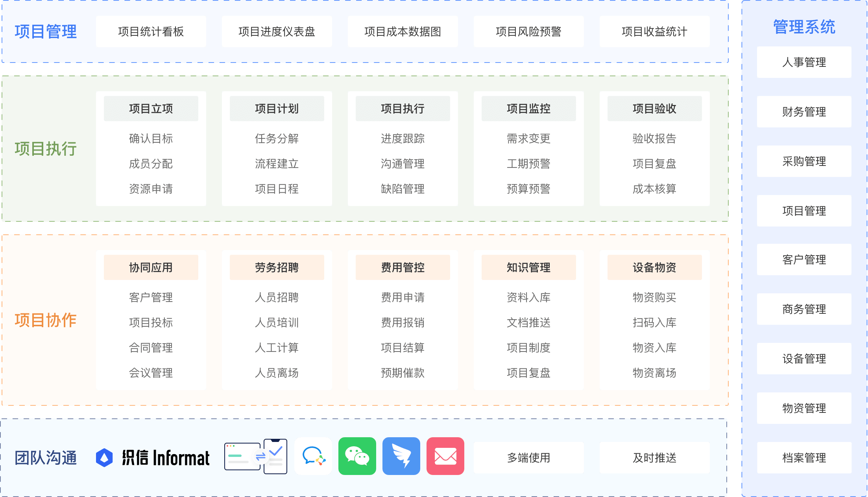Select 项目收益统计 in the top row

click(654, 31)
